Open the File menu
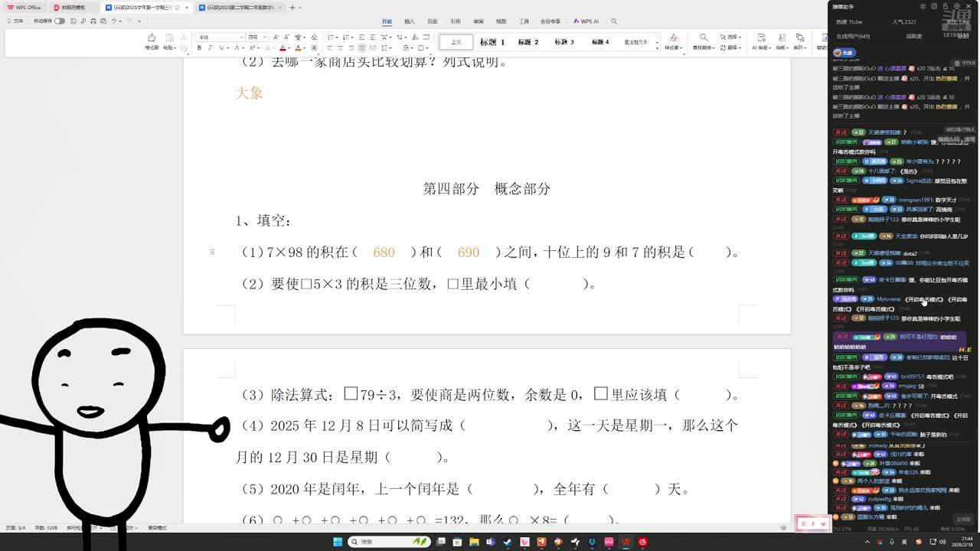This screenshot has width=980, height=551. [x=15, y=21]
